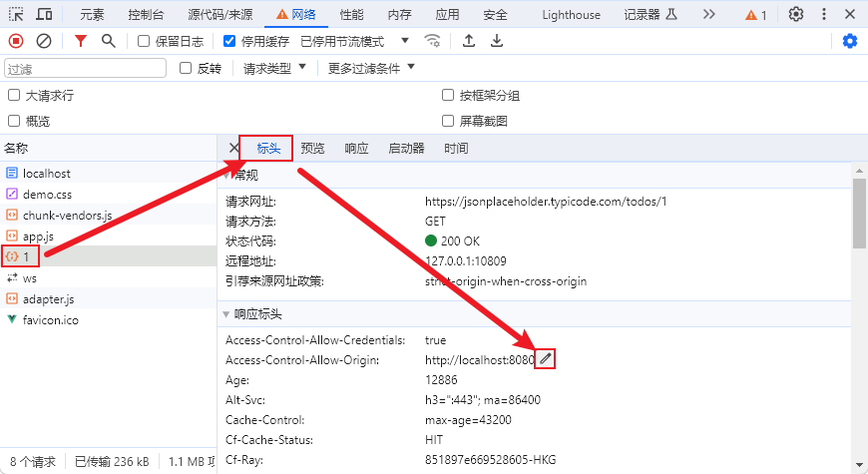Image resolution: width=868 pixels, height=474 pixels.
Task: Show more tabs chevron
Action: [709, 14]
